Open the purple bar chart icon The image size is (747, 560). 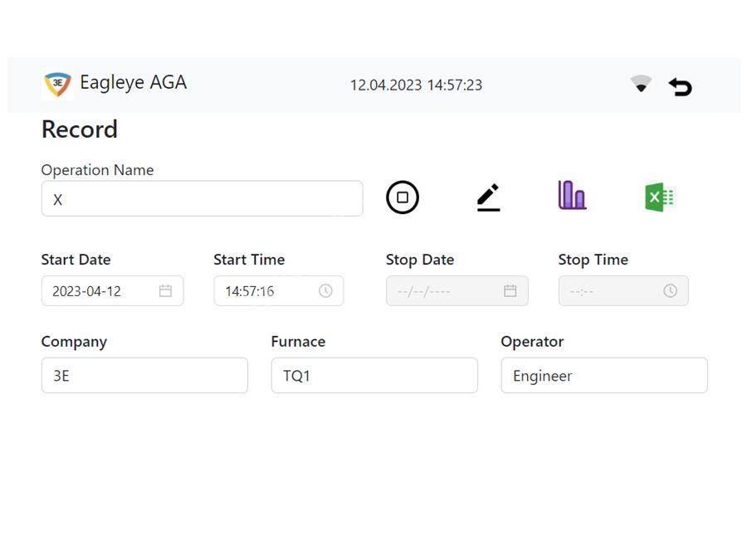(x=572, y=196)
